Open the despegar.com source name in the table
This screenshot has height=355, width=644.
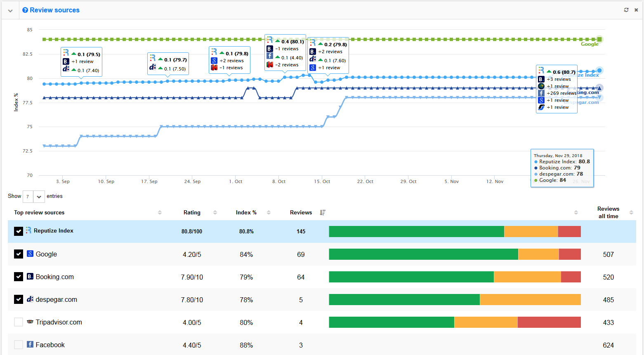tap(56, 299)
